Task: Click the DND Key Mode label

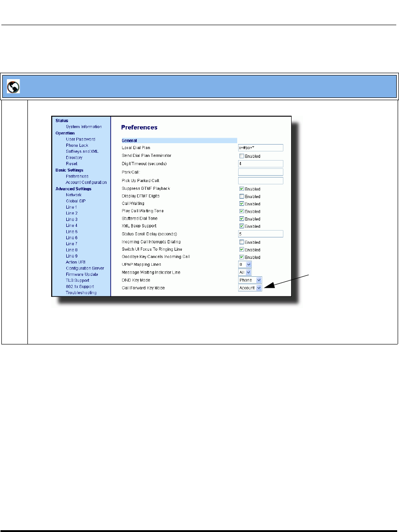Action: (136, 280)
